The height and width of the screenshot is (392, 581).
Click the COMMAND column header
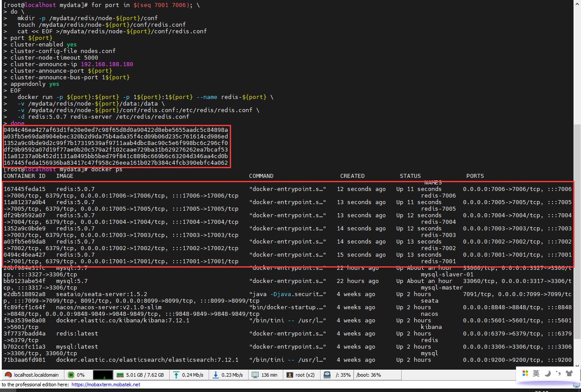click(x=261, y=176)
